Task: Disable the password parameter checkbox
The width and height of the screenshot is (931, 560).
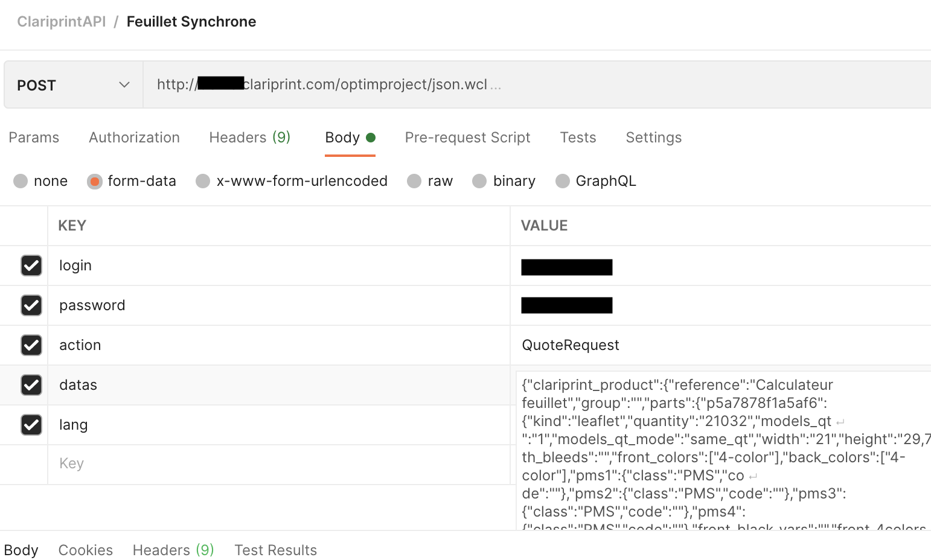Action: (x=31, y=305)
